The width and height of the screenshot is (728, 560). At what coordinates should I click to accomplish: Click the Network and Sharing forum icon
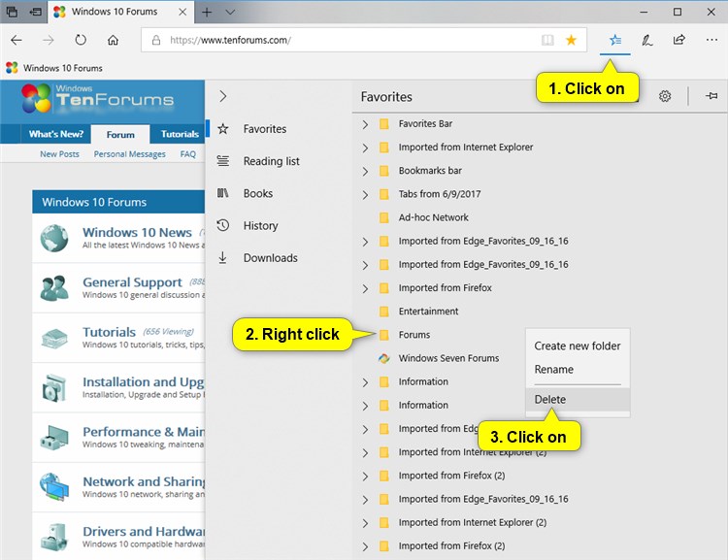[54, 486]
